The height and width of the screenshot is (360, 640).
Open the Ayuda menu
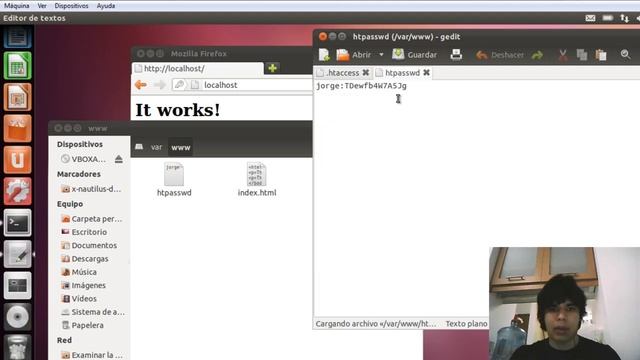[x=106, y=6]
